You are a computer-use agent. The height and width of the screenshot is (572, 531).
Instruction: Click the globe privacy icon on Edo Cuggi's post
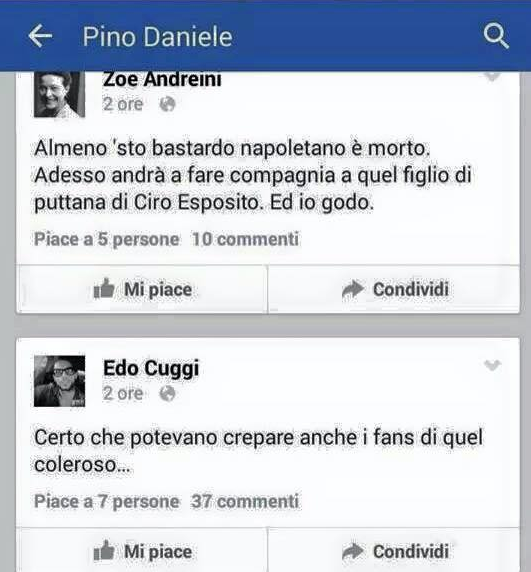pos(167,394)
